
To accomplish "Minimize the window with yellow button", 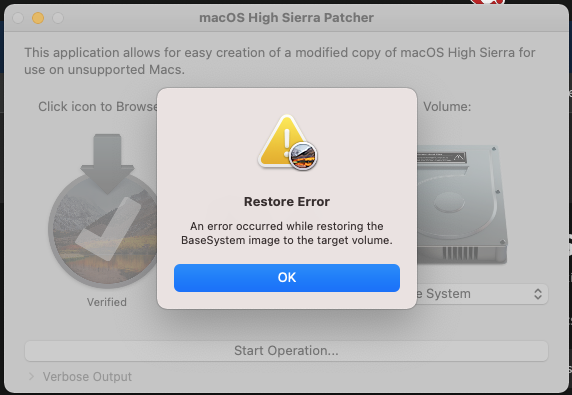I will pyautogui.click(x=38, y=18).
